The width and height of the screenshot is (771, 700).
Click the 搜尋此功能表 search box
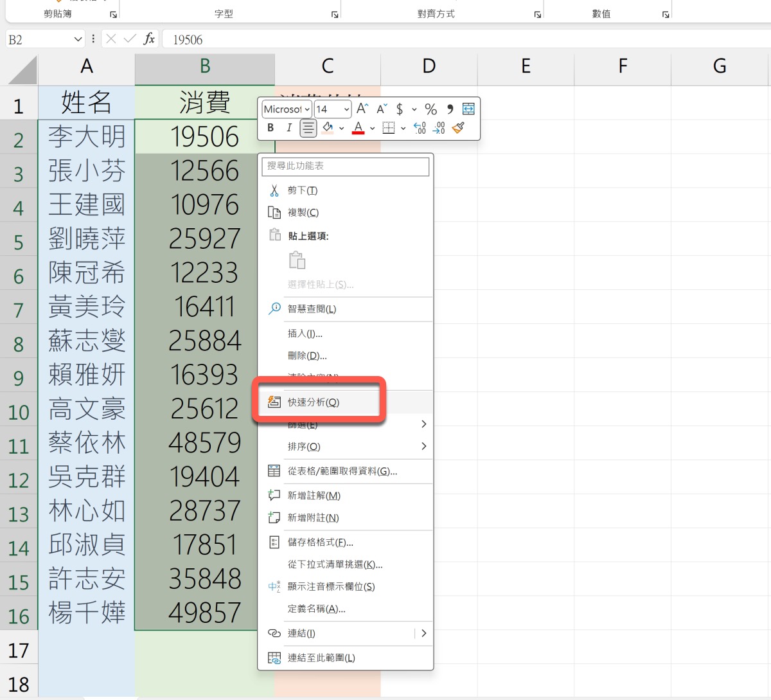coord(345,166)
